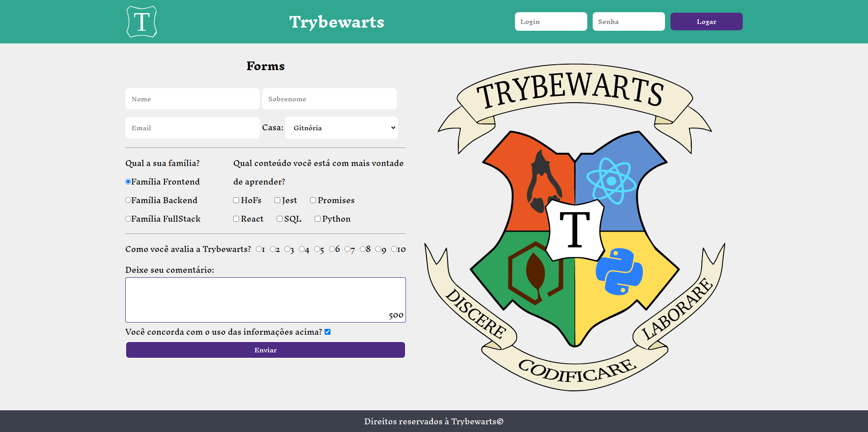Check the SQL checkbox
868x432 pixels.
279,219
